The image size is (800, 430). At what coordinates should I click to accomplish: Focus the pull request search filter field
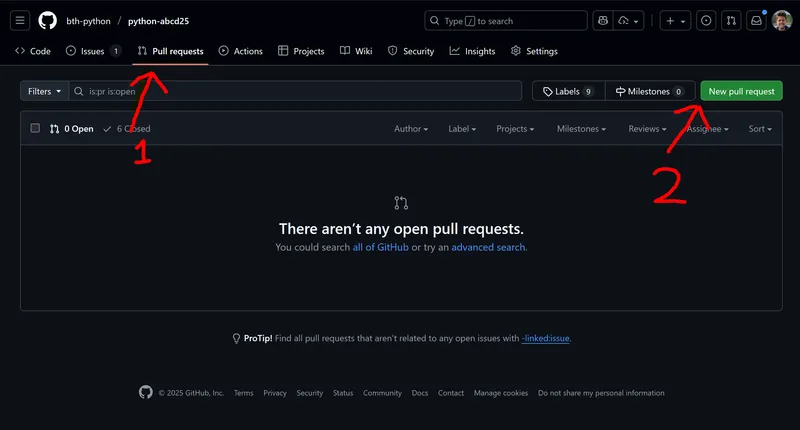pyautogui.click(x=300, y=91)
